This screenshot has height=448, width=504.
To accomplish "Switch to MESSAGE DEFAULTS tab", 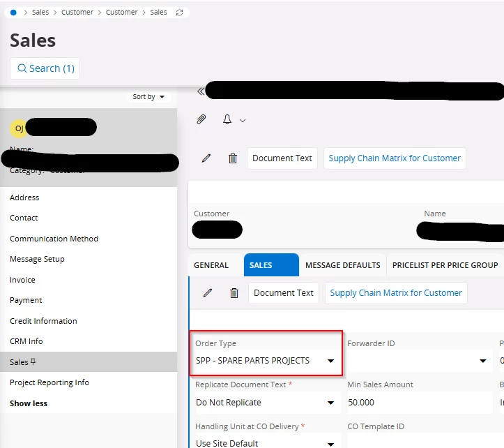I will tap(343, 265).
